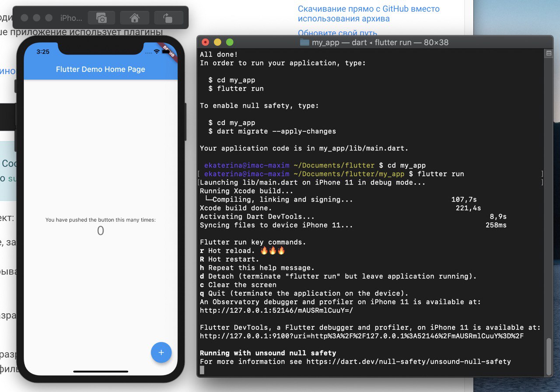The width and height of the screenshot is (560, 392).
Task: Click the '$ dart migrate --apply-changes' line
Action: tap(272, 131)
